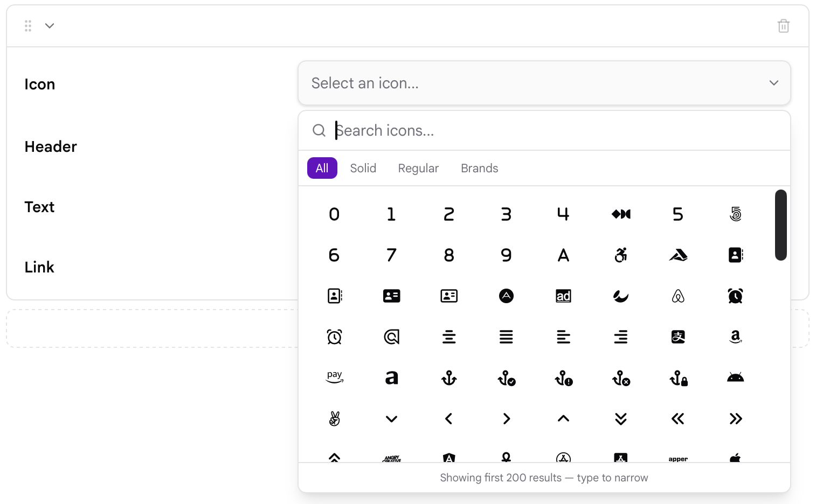Screen dimensions: 816x504
Task: Pick the solid address book icon
Action: click(736, 255)
